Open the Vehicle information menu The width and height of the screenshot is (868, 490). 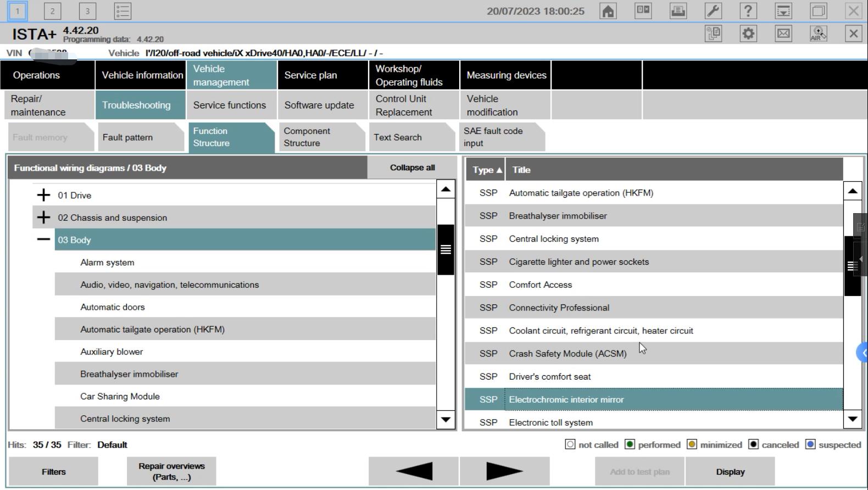[x=141, y=75]
